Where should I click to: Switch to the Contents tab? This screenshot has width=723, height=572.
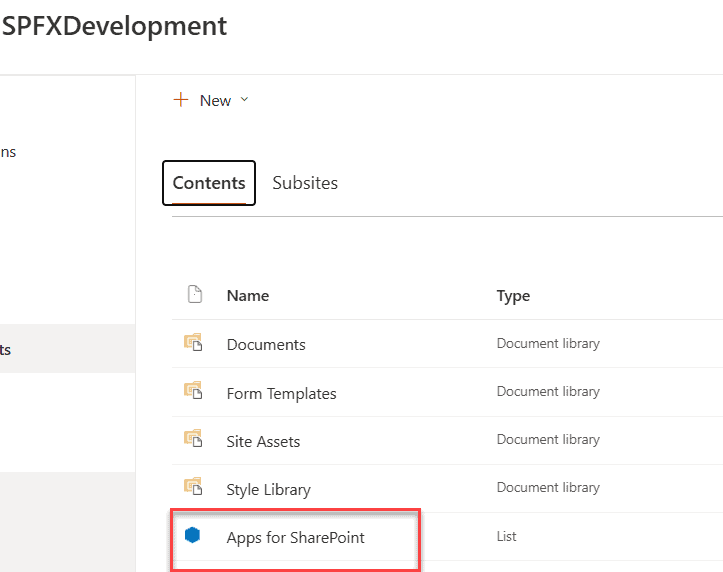209,183
